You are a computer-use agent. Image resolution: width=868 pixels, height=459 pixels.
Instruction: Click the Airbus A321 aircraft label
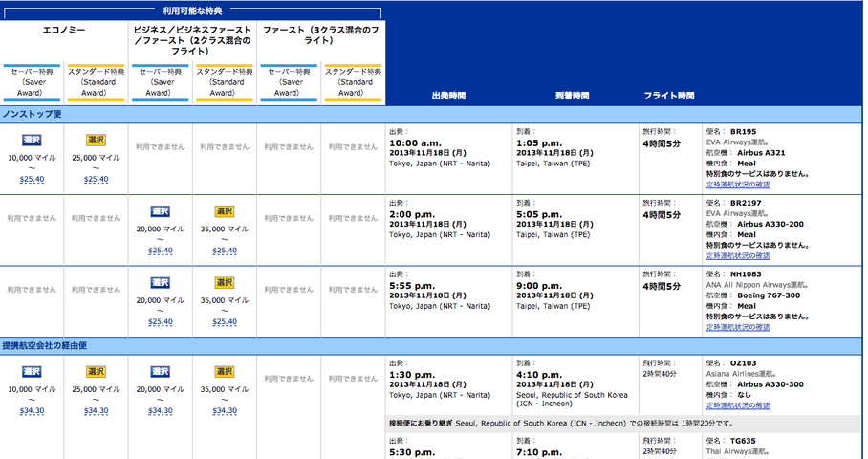(x=761, y=153)
